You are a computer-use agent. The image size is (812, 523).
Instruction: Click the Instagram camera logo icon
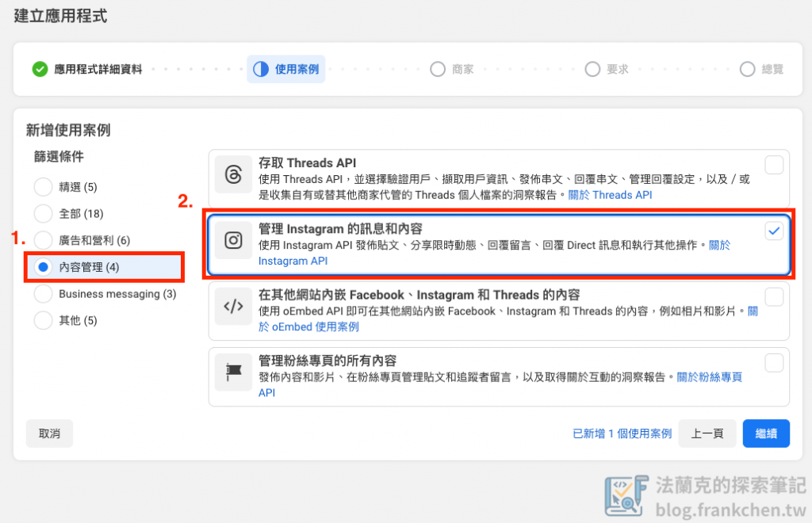(234, 240)
